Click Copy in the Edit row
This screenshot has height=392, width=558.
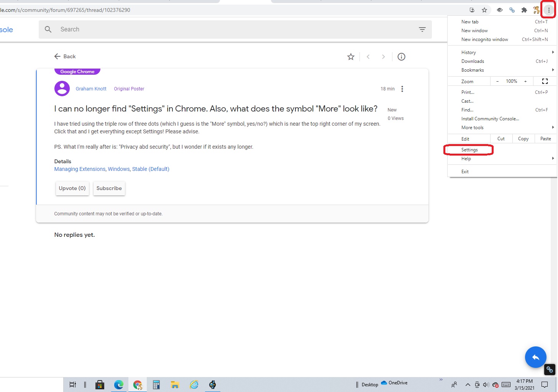523,139
